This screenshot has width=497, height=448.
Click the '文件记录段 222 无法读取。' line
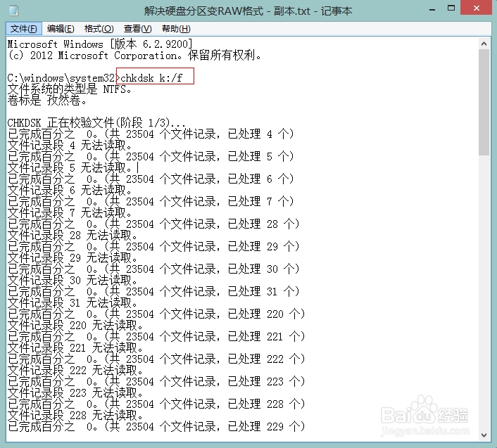click(75, 370)
